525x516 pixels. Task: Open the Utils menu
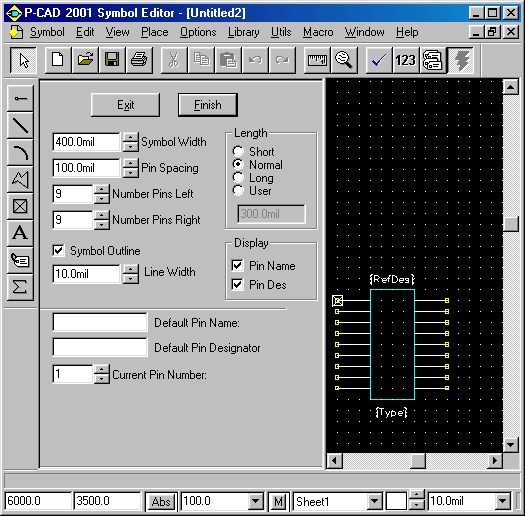pyautogui.click(x=281, y=32)
